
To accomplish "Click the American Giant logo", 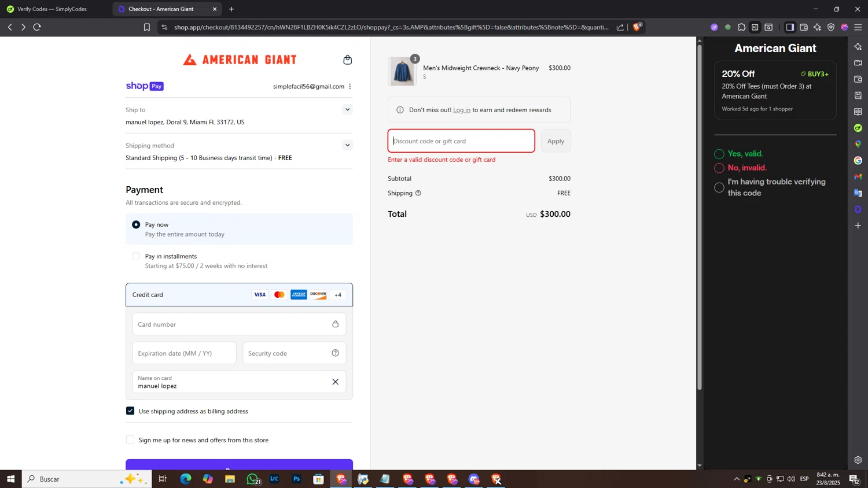I will click(x=240, y=60).
